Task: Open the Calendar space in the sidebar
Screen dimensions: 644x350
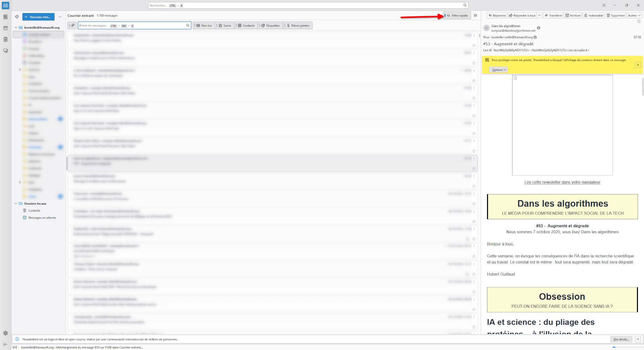Action: tap(5, 28)
